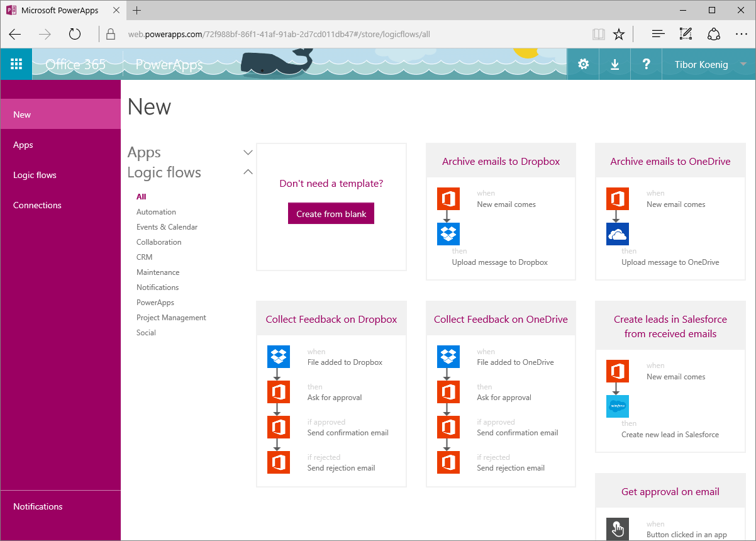Click the browser forward arrow
The image size is (756, 541).
tap(45, 34)
